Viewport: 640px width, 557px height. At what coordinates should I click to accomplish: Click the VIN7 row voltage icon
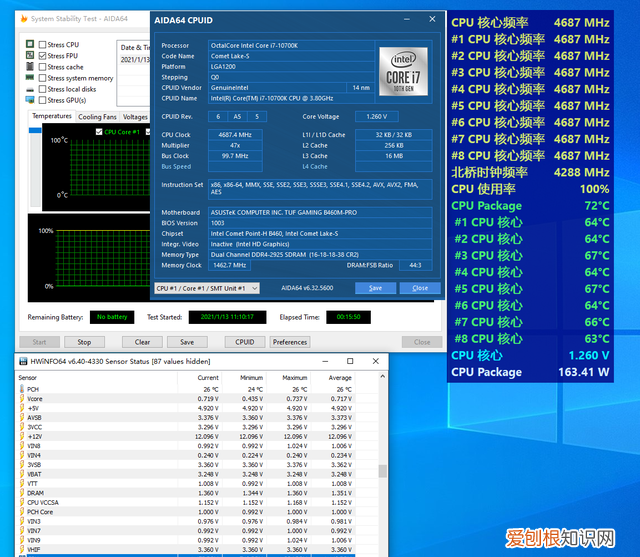[22, 530]
